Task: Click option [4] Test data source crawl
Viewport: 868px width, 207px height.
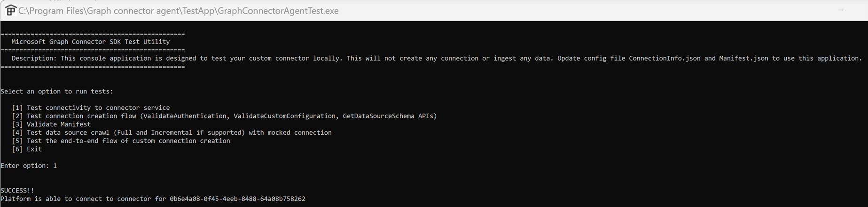Action: click(x=172, y=133)
